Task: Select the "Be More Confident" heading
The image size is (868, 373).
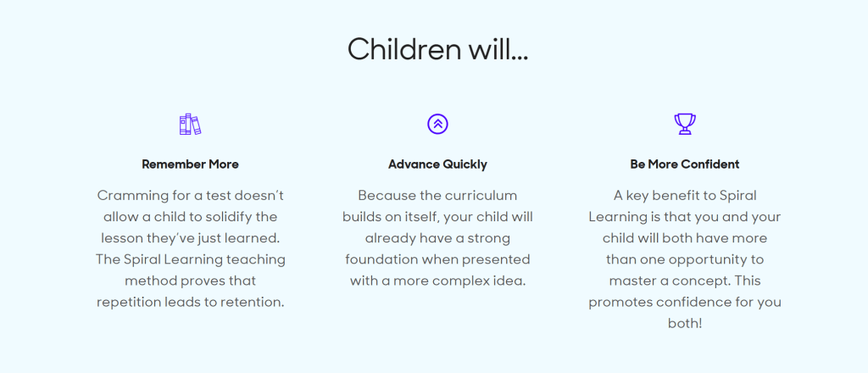Action: pyautogui.click(x=685, y=164)
